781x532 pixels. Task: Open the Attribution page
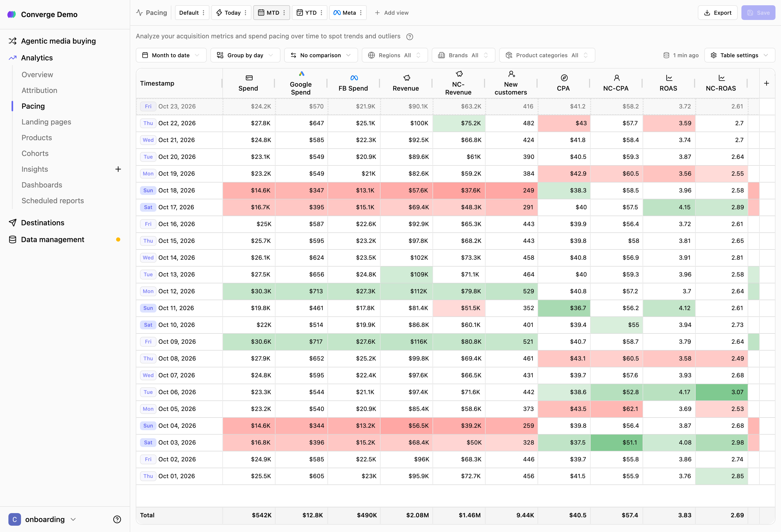[x=39, y=90]
